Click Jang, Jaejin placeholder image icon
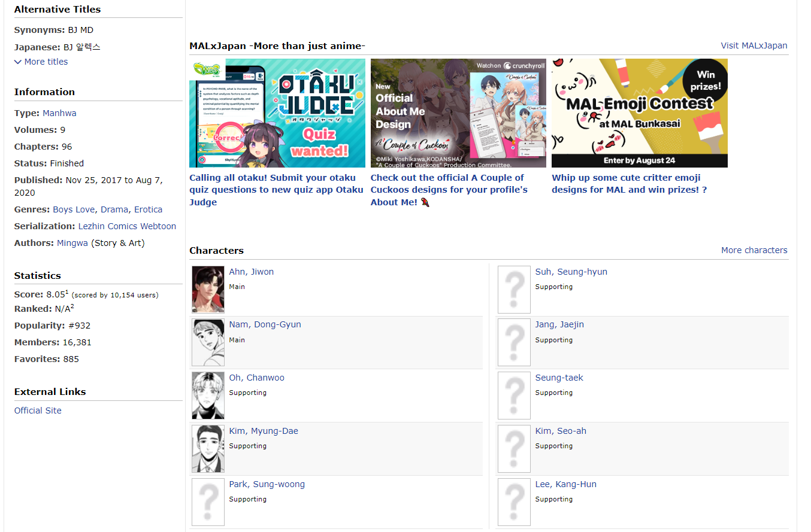 pos(514,342)
